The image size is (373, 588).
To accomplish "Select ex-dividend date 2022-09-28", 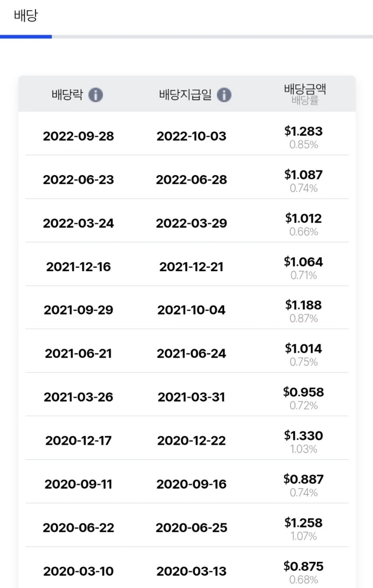I will point(78,136).
